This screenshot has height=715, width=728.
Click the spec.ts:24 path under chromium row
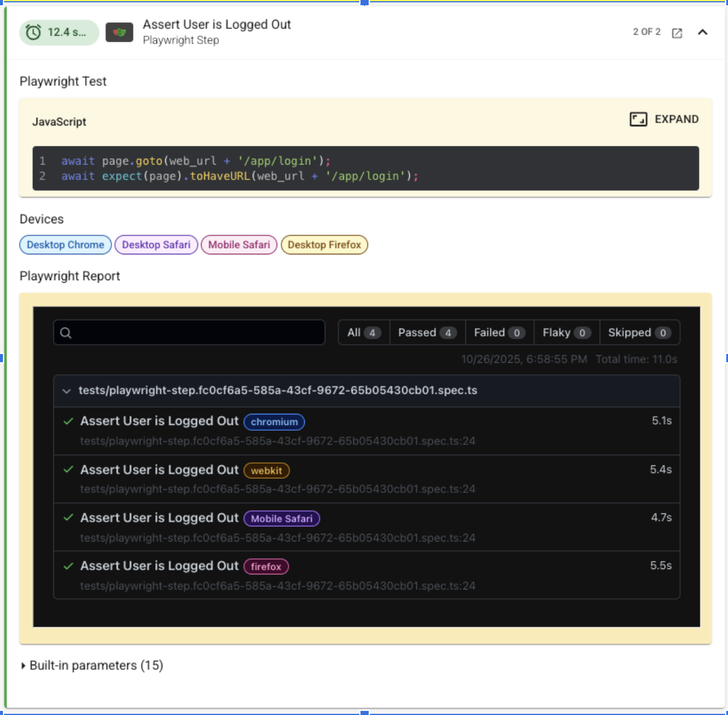tap(278, 441)
